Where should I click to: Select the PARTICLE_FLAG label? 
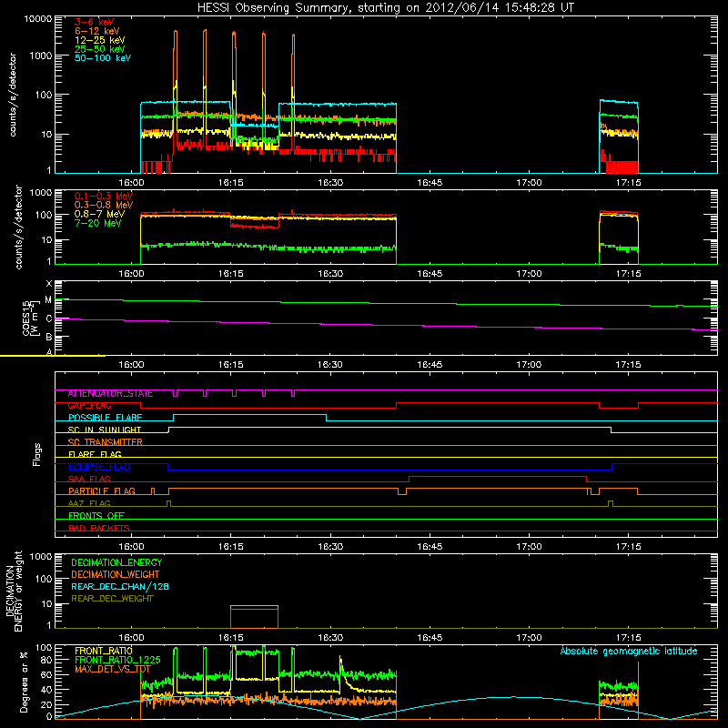tap(102, 490)
